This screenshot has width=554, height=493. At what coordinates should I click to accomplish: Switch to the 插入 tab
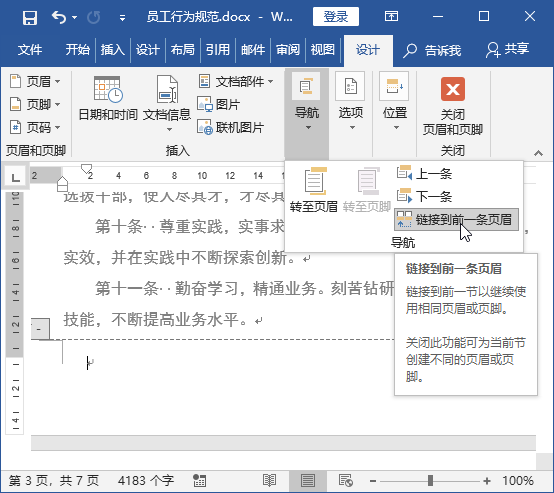tap(113, 49)
